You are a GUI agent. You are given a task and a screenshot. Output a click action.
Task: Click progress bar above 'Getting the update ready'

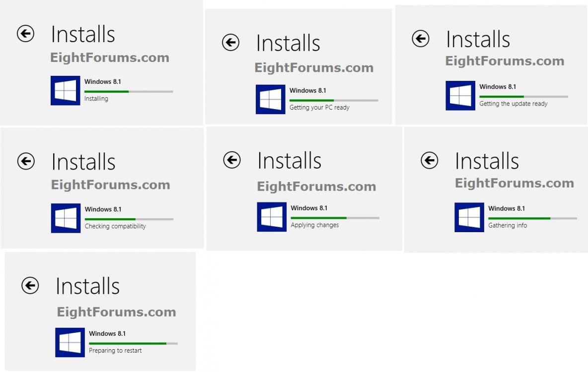pos(523,97)
